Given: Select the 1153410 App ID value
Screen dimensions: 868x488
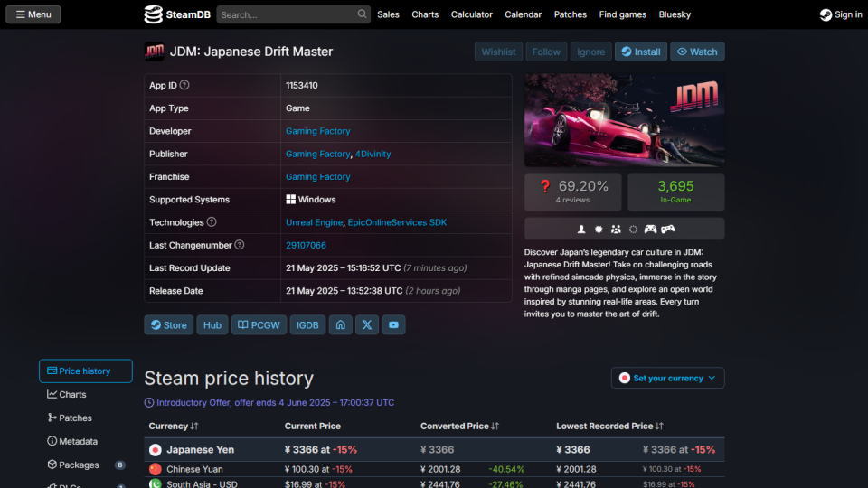Looking at the screenshot, I should coord(302,85).
